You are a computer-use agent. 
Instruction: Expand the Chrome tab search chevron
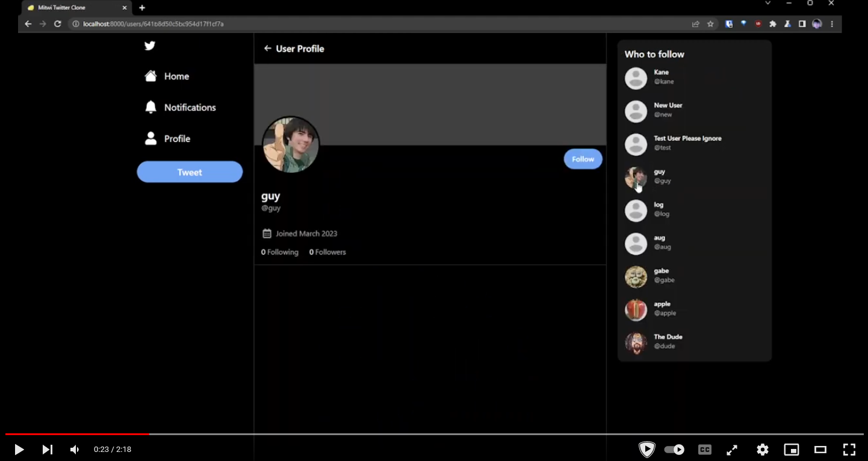(x=767, y=4)
